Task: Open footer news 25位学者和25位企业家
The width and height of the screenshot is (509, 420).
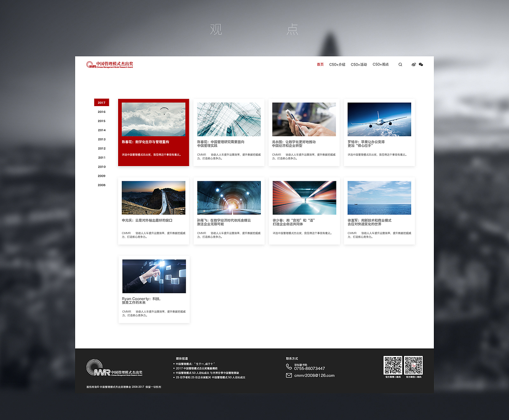Action: click(x=210, y=377)
